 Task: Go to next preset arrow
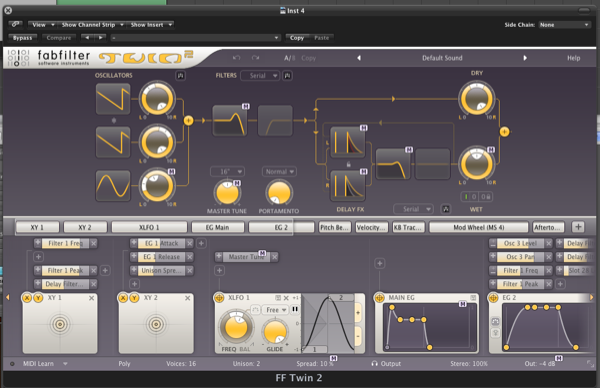pos(525,58)
